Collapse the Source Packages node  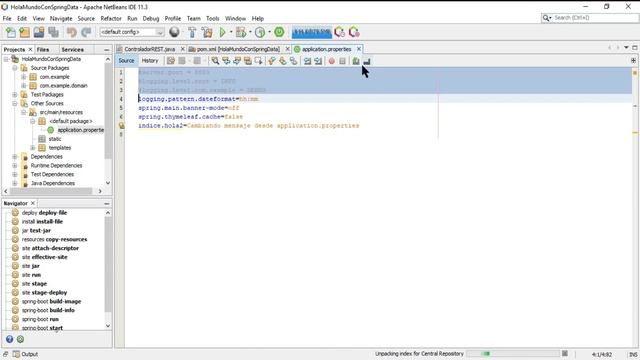[15, 68]
